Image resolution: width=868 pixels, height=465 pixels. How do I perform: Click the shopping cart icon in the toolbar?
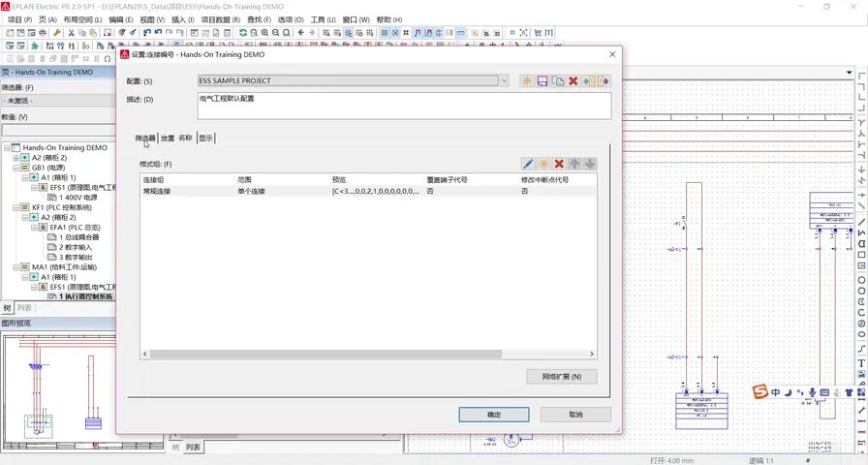[538, 33]
